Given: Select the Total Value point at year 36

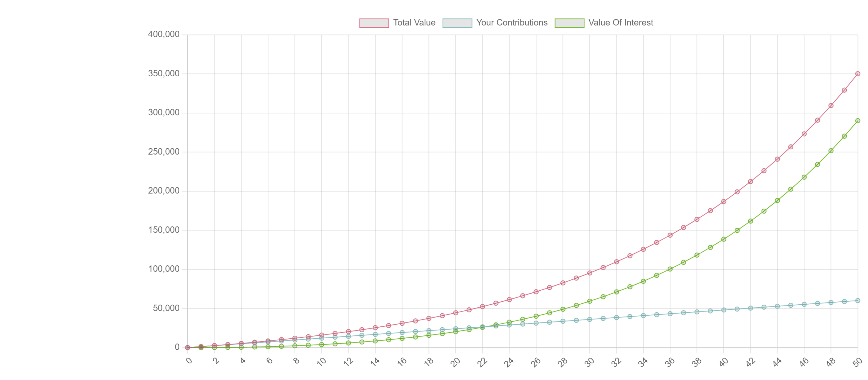Looking at the screenshot, I should pyautogui.click(x=670, y=235).
